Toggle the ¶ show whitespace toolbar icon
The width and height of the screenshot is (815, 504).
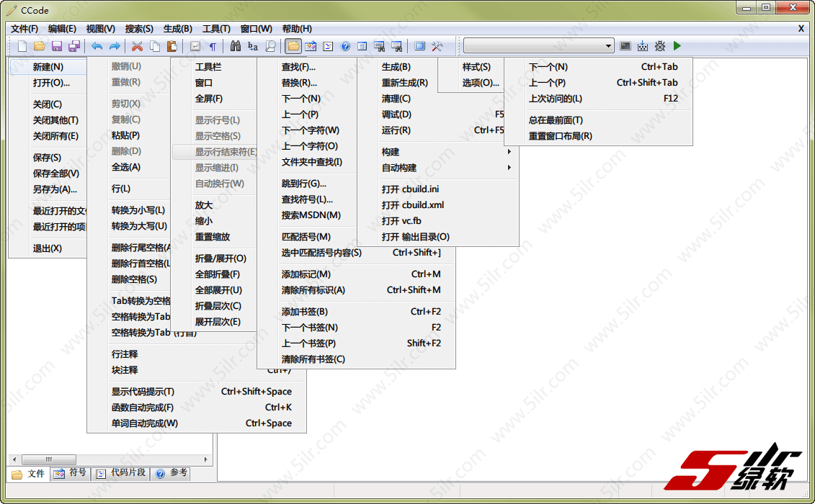coord(212,46)
